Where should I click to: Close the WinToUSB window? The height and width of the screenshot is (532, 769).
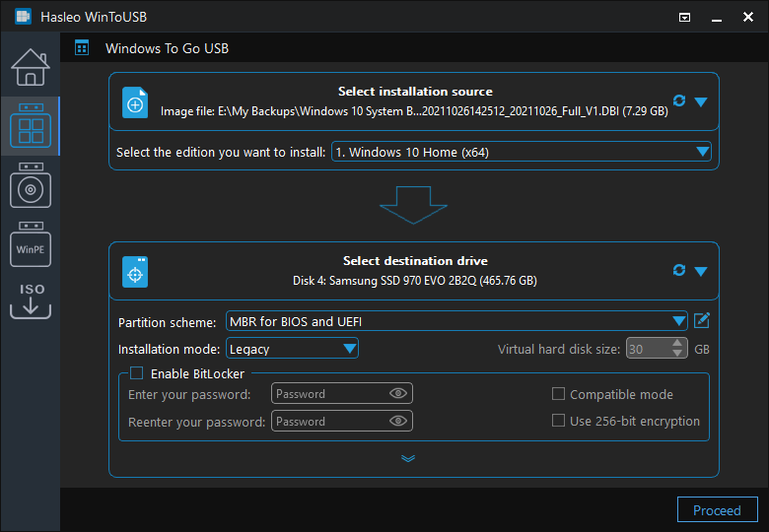click(x=748, y=17)
